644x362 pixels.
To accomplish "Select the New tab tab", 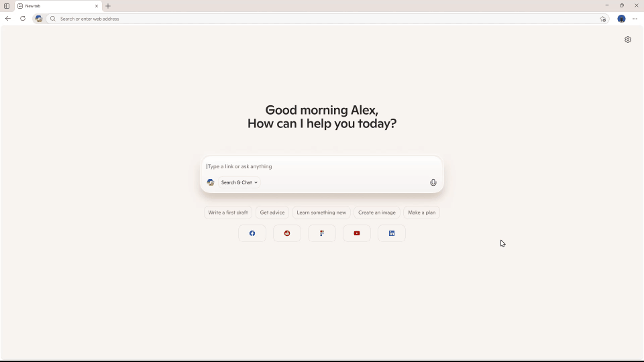I will pyautogui.click(x=58, y=6).
